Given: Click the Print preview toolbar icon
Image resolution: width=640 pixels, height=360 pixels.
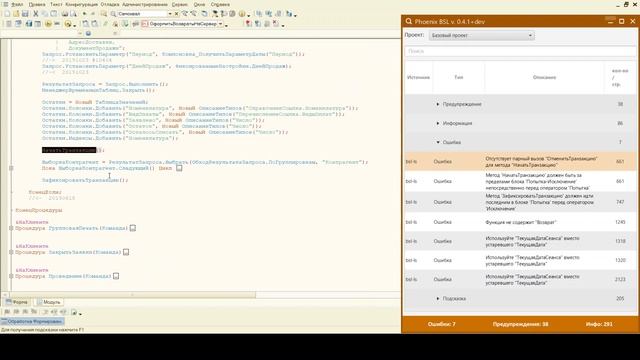Looking at the screenshot, I should click(73, 14).
